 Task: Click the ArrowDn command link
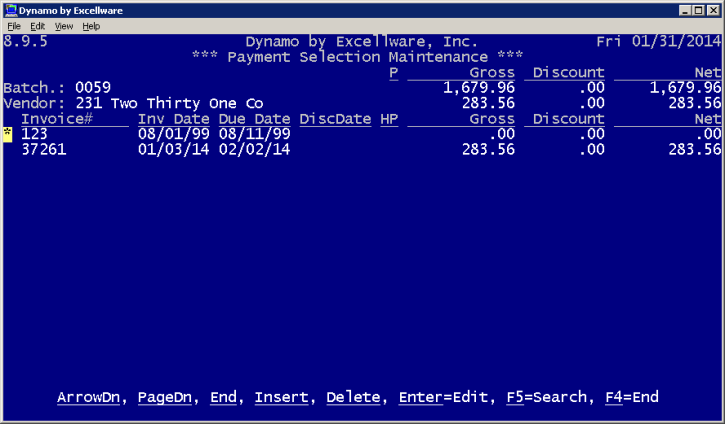[88, 397]
